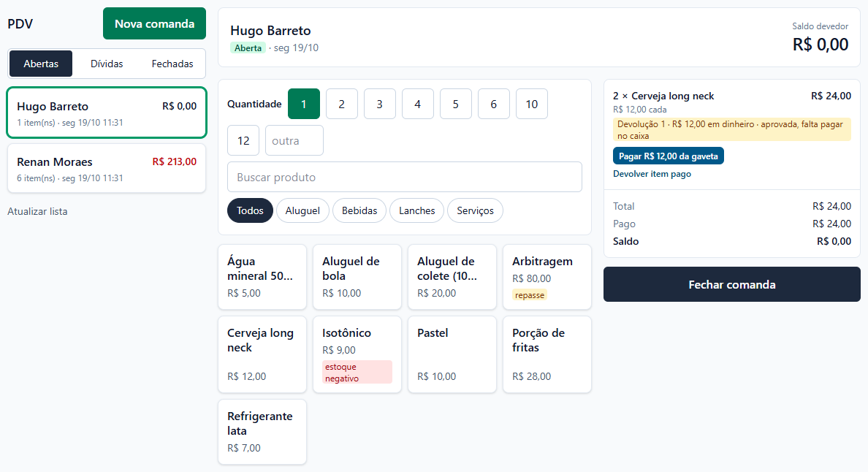This screenshot has width=868, height=472.
Task: Click the Hugo Barreto header name
Action: click(270, 31)
